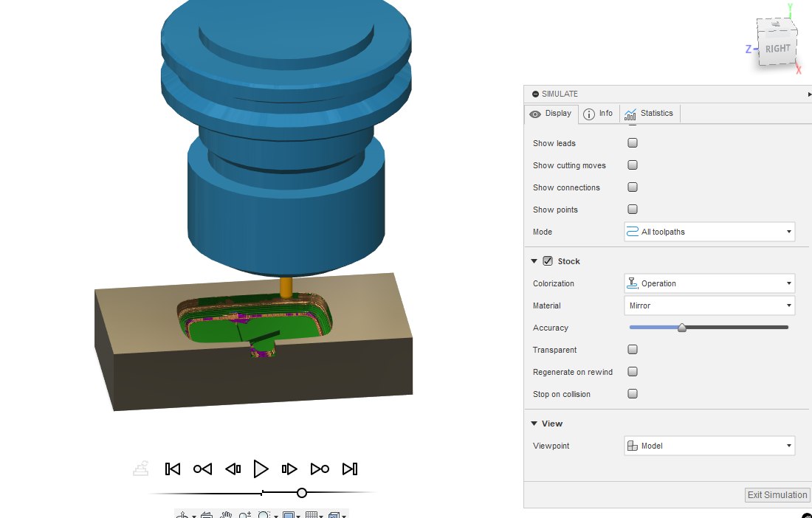This screenshot has width=812, height=518.
Task: Click the Exit Simulation button
Action: (777, 494)
